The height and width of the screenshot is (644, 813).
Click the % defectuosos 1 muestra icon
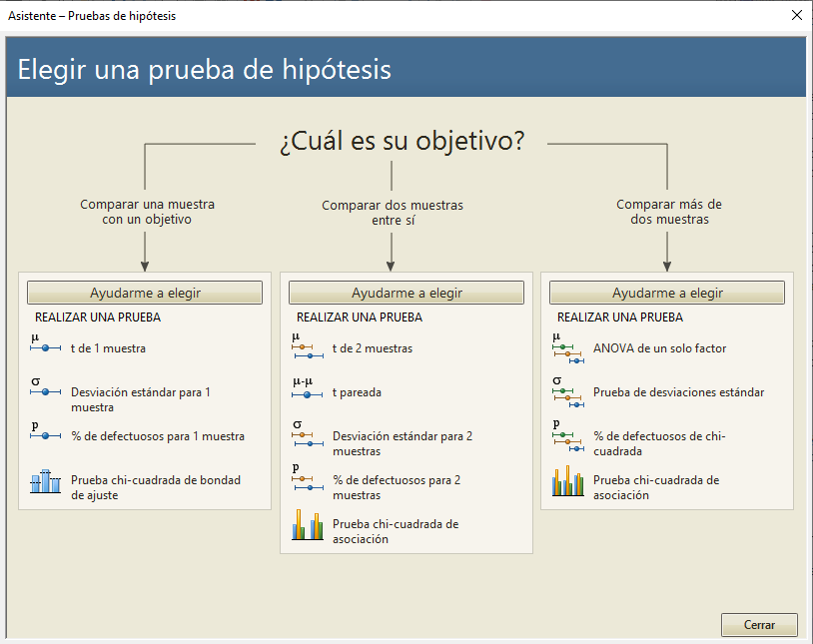click(x=45, y=432)
